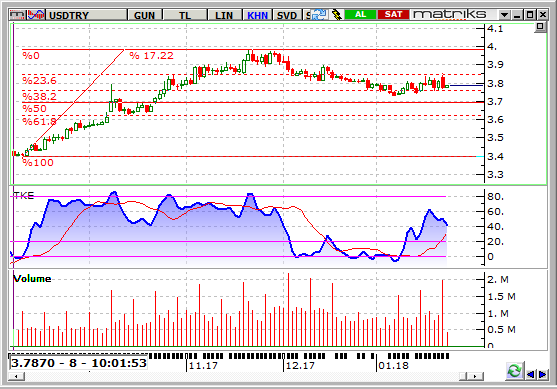Click the horizontal scrollbar right arrow
557x389 pixels.
pos(476,376)
